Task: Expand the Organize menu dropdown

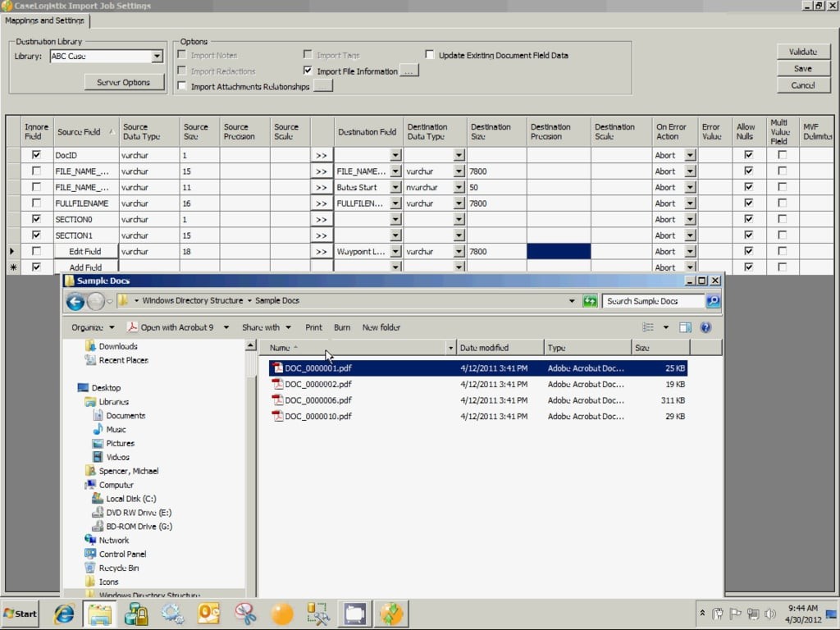Action: tap(91, 327)
